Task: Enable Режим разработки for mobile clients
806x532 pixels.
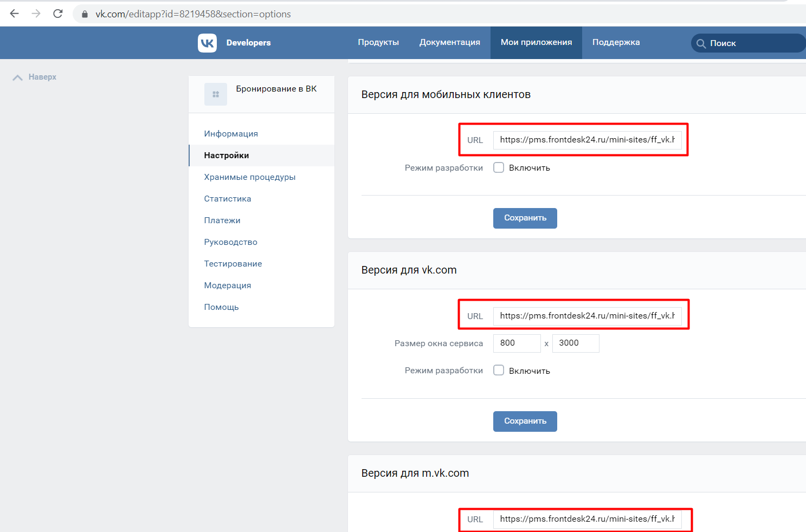Action: 499,167
